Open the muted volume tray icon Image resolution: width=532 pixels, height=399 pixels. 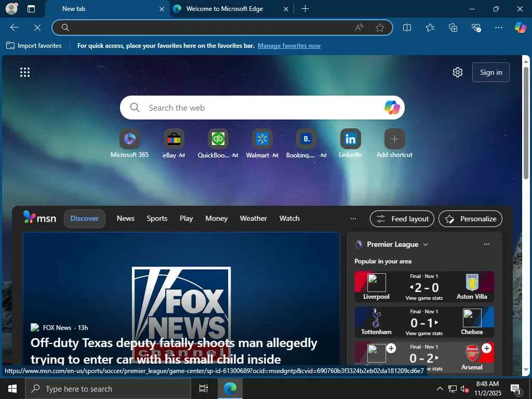(464, 389)
